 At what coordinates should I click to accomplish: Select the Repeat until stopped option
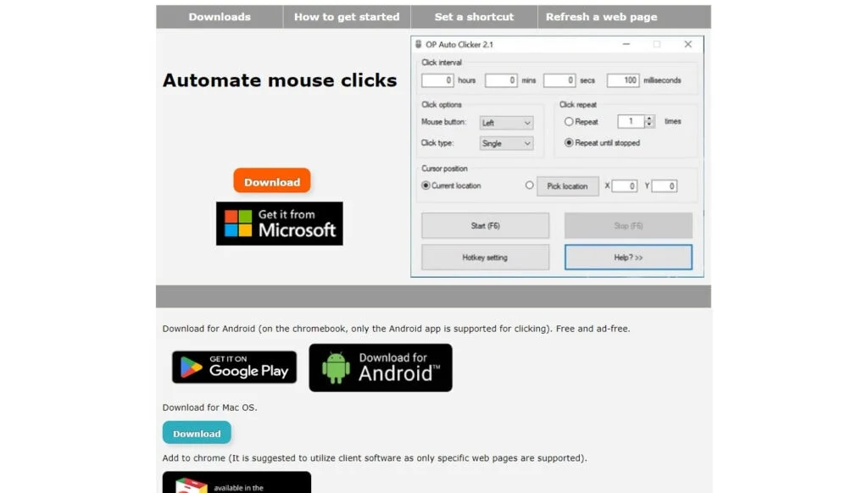pyautogui.click(x=569, y=143)
